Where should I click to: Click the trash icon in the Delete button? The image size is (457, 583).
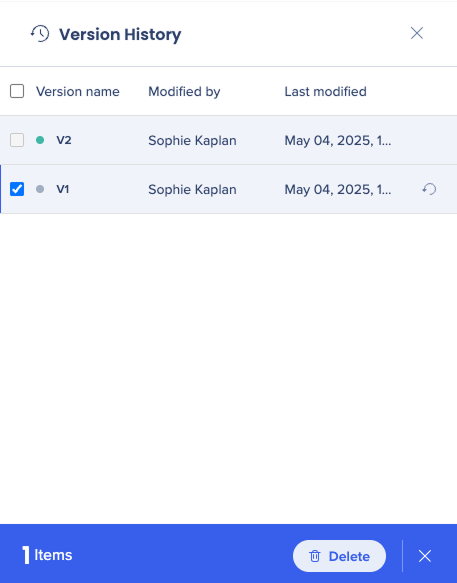click(x=315, y=556)
